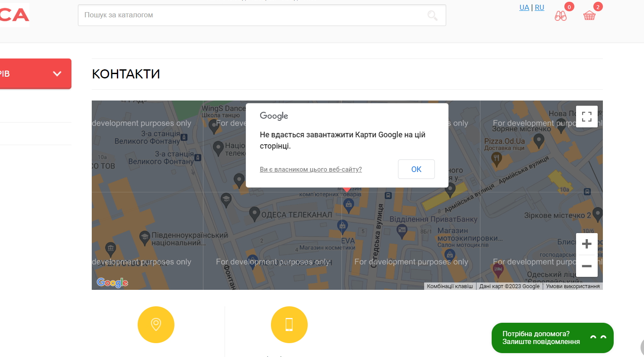Open the Умови використання link
Viewport: 644px width, 357px height.
pos(573,286)
